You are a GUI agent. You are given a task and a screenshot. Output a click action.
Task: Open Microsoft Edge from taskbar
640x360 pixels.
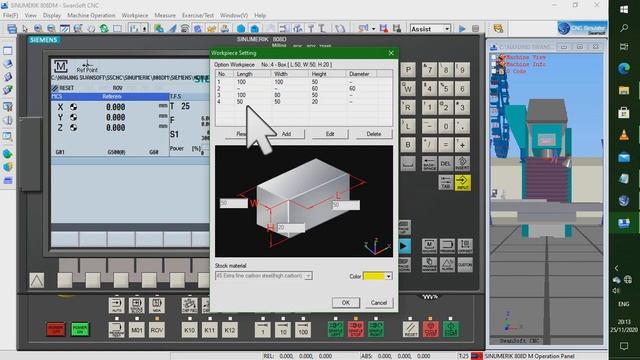(x=624, y=68)
